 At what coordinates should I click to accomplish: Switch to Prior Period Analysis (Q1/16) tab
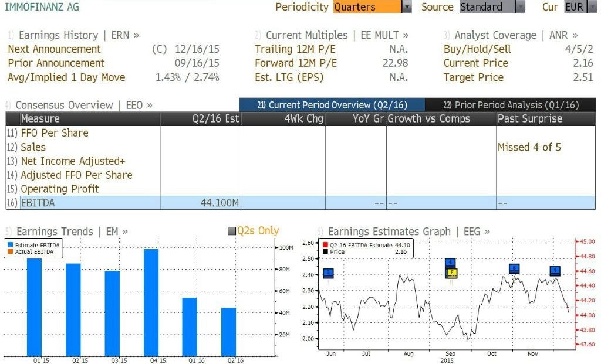point(511,105)
